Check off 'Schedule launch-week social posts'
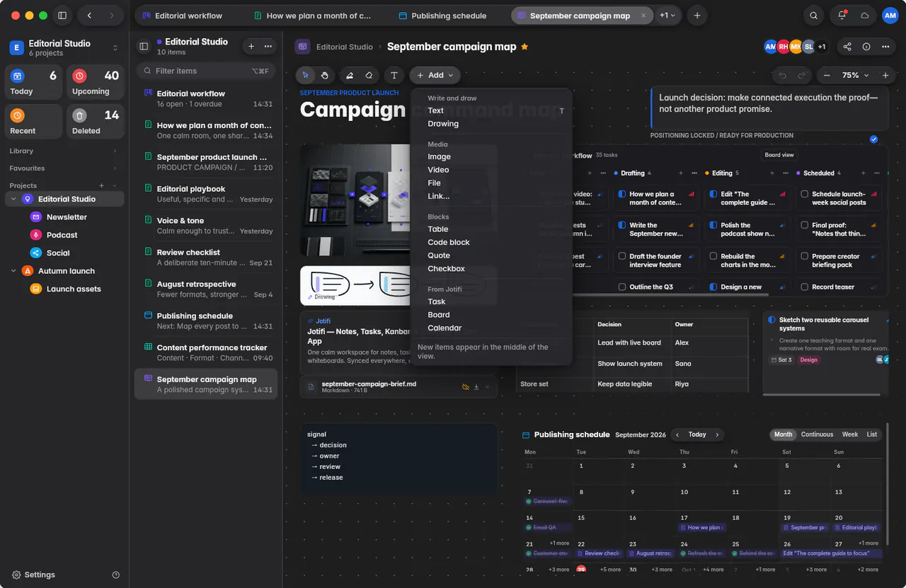The width and height of the screenshot is (906, 588). point(804,194)
